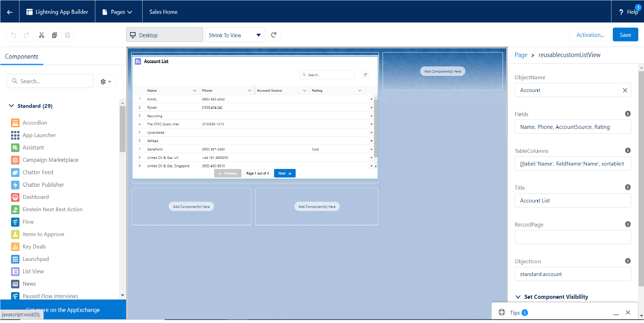Click the Lightning App Builder header item
This screenshot has width=644, height=323.
tap(57, 12)
